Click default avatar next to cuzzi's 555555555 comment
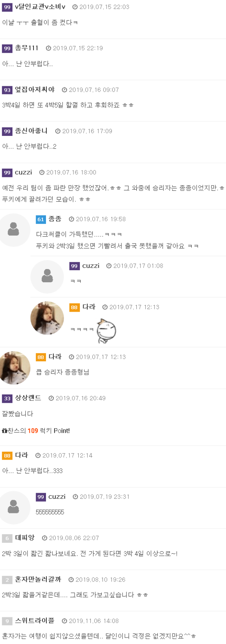Screen dimensions: 226x644 14,507
